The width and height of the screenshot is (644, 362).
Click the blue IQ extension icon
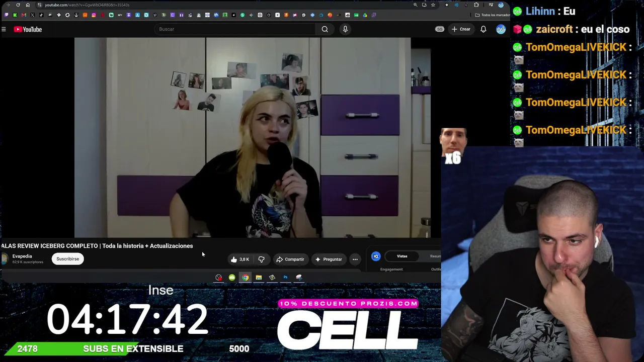point(376,256)
